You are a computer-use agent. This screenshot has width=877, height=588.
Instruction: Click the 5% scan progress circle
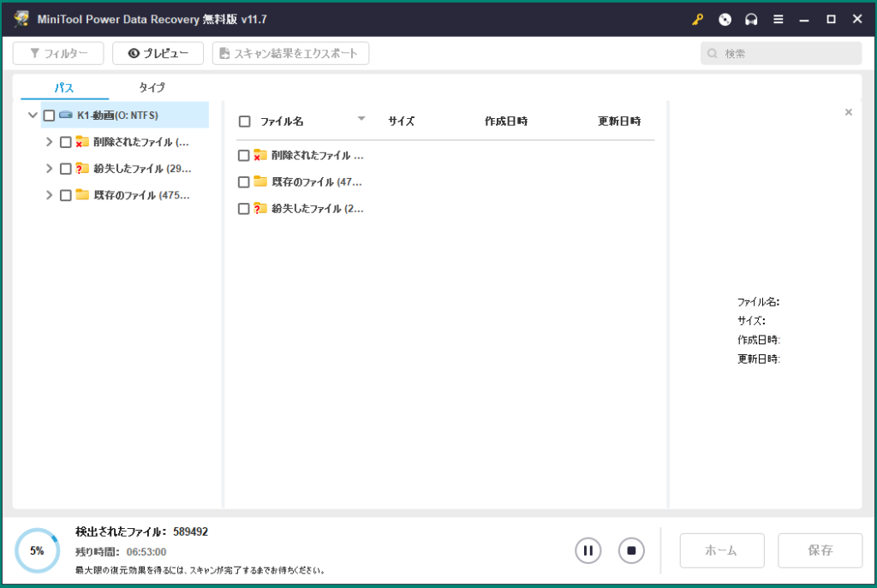(x=37, y=550)
